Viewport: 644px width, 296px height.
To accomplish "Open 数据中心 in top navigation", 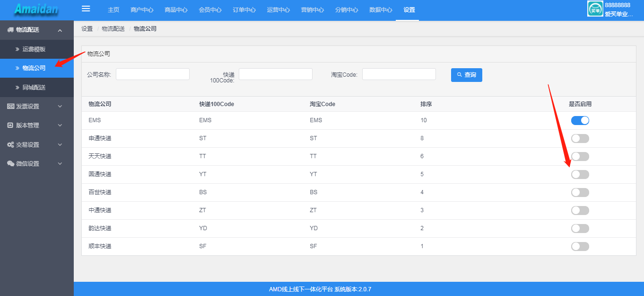I will (381, 10).
